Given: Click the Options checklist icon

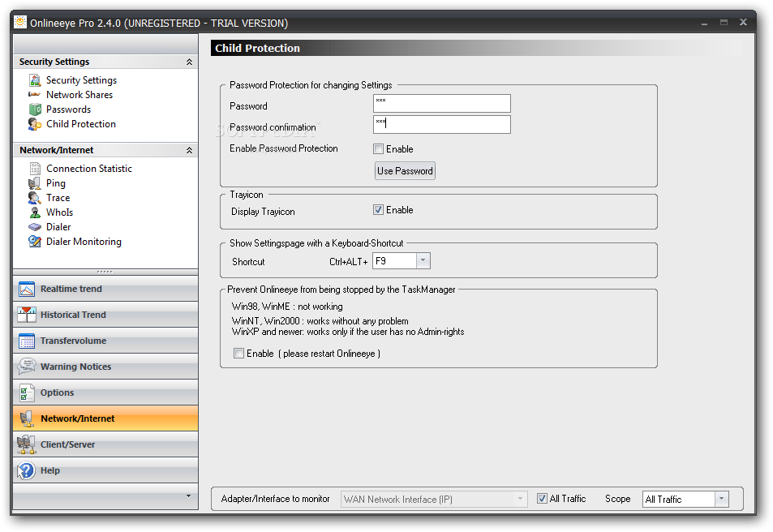Looking at the screenshot, I should 27,393.
